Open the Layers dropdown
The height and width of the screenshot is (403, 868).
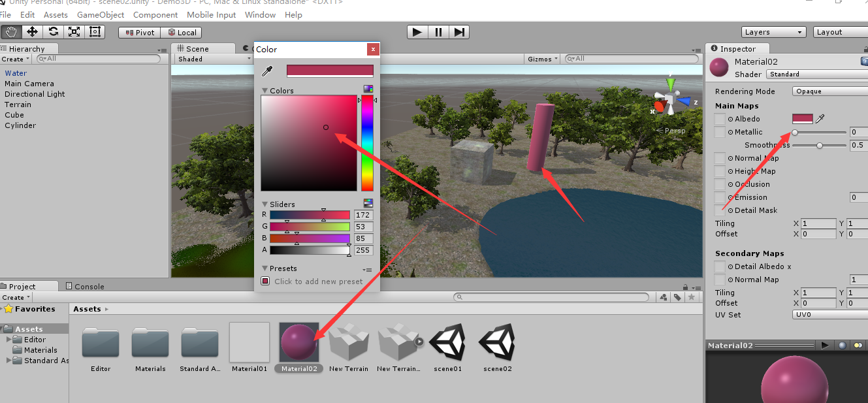pyautogui.click(x=775, y=32)
